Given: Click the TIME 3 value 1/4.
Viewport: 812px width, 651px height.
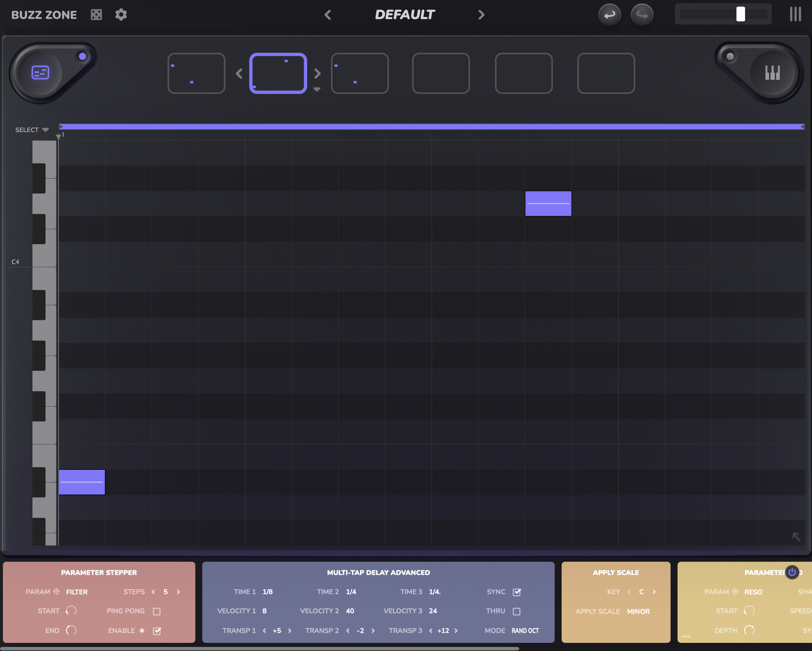Looking at the screenshot, I should [435, 592].
